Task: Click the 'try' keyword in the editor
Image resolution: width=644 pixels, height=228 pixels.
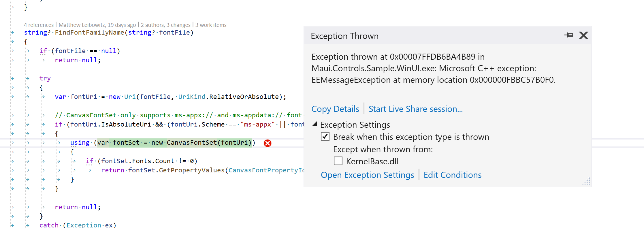Action: pos(45,78)
